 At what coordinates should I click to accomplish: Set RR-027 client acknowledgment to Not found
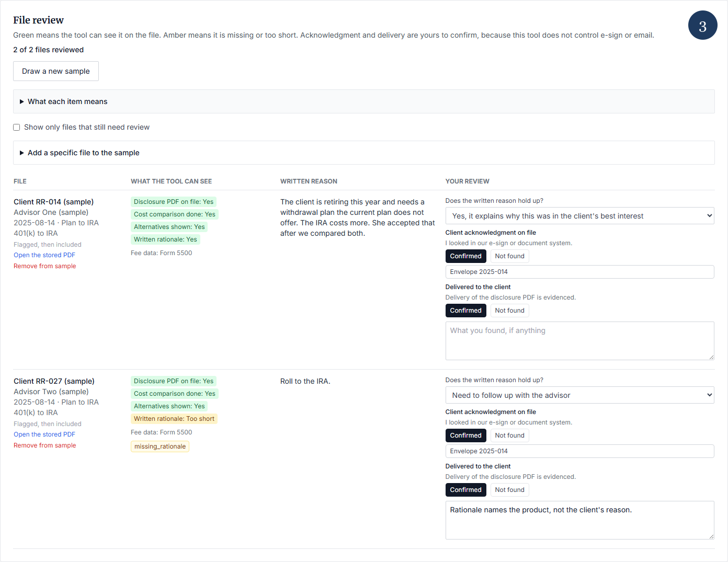pyautogui.click(x=509, y=435)
